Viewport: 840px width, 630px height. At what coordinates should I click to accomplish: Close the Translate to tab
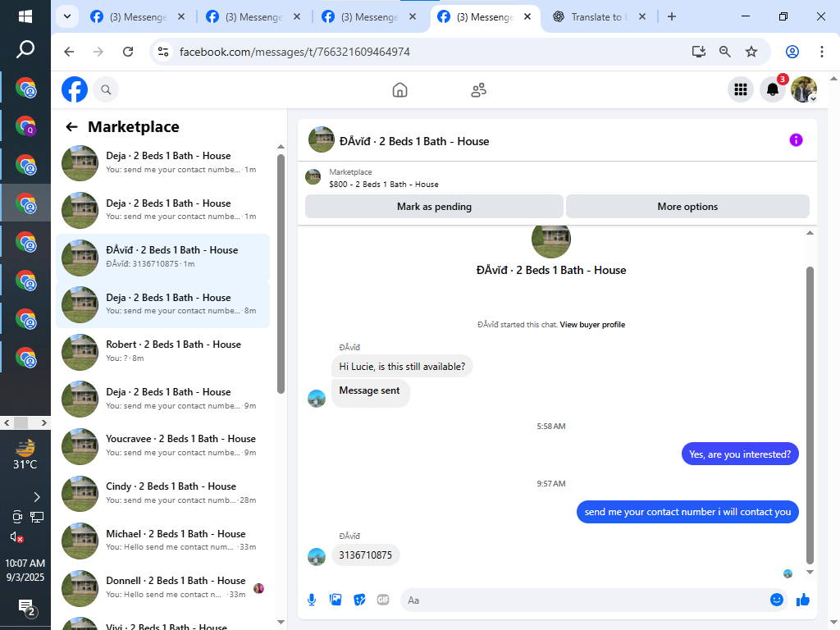point(641,16)
